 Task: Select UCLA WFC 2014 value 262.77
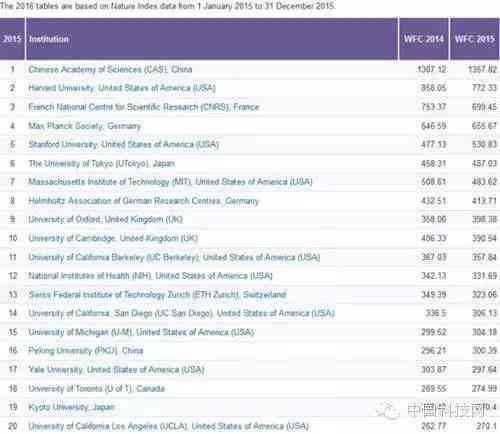coord(434,426)
